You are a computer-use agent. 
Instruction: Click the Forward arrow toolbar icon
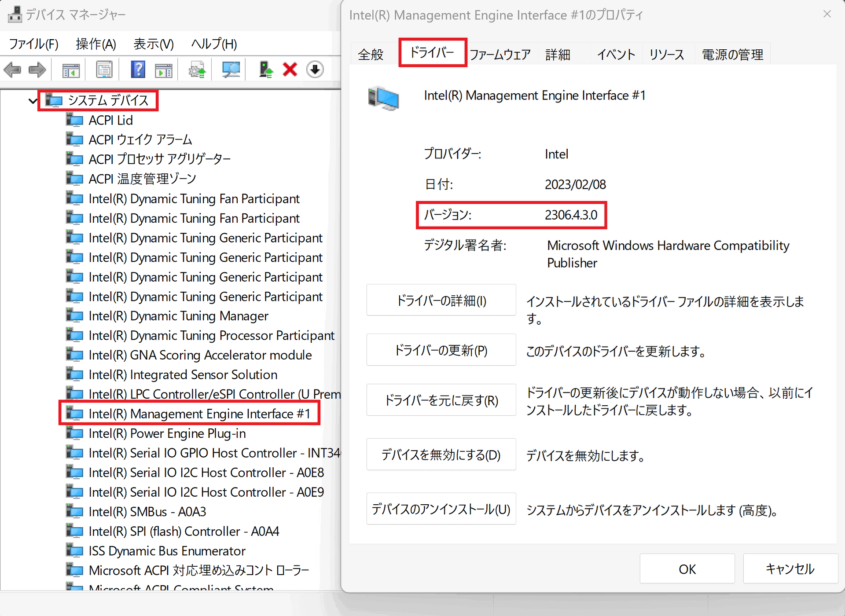tap(37, 70)
